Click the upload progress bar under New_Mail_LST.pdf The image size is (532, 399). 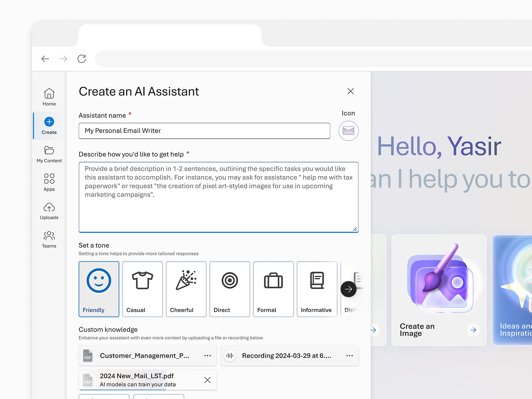(123, 389)
